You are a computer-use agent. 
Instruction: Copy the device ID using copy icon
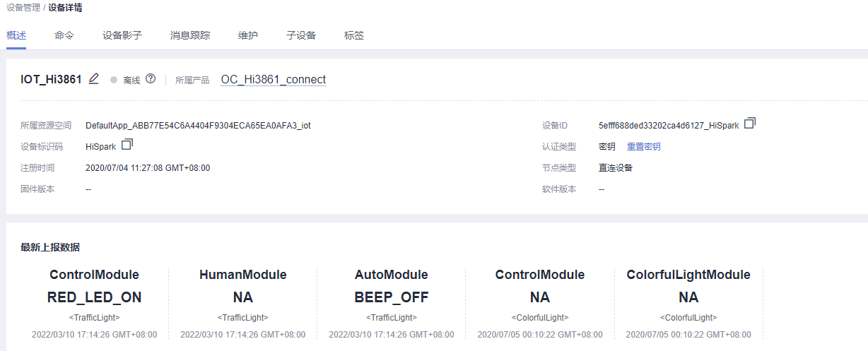(750, 123)
